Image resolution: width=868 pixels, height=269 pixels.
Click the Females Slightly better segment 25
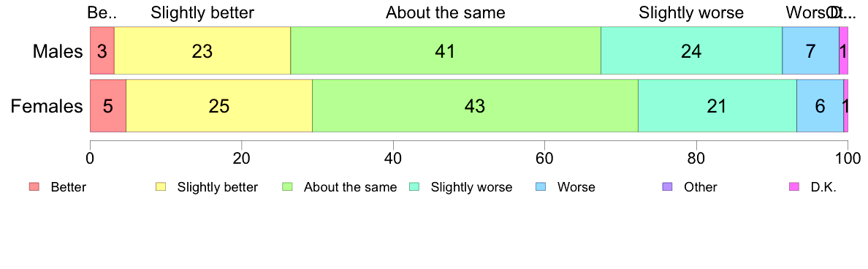tap(219, 106)
